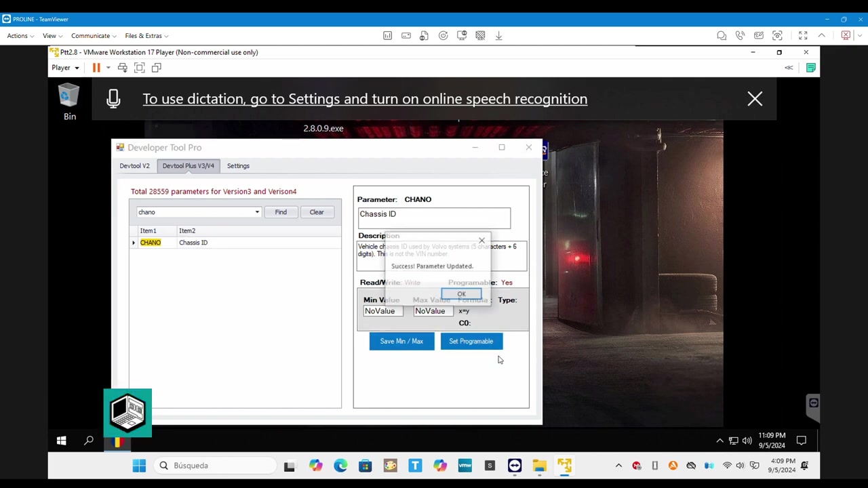Image resolution: width=868 pixels, height=488 pixels.
Task: Close the success message popup with its X
Action: coord(481,241)
